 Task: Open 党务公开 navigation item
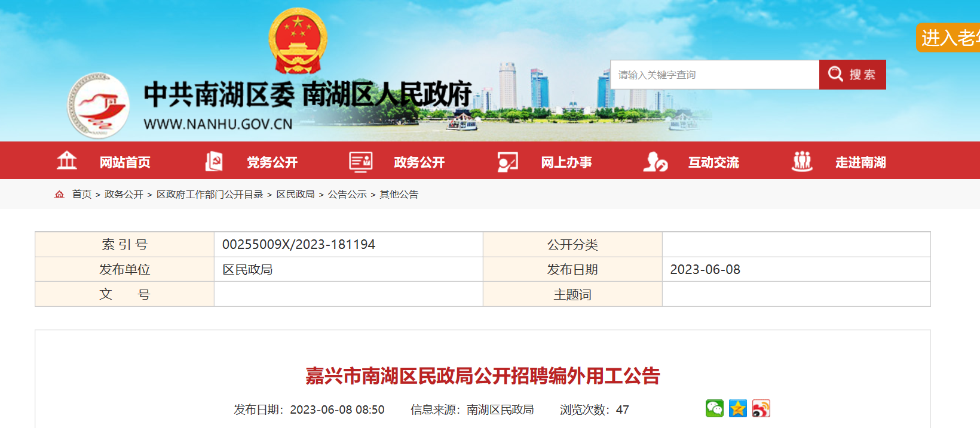272,162
